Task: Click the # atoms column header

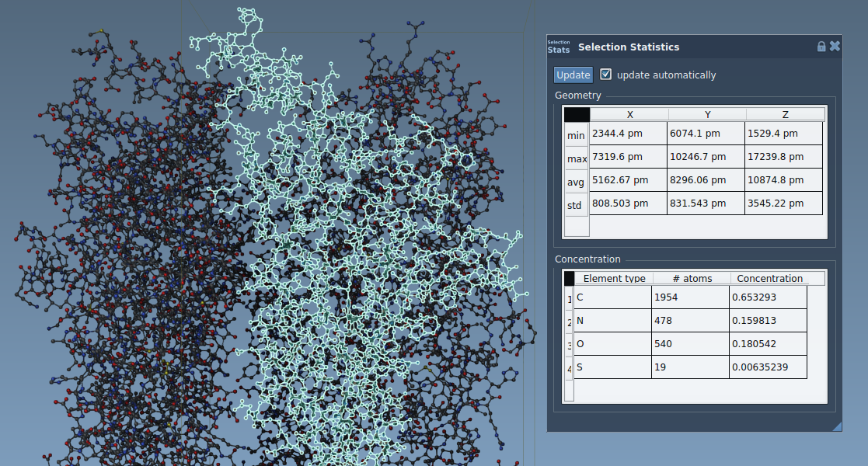Action: pyautogui.click(x=691, y=278)
